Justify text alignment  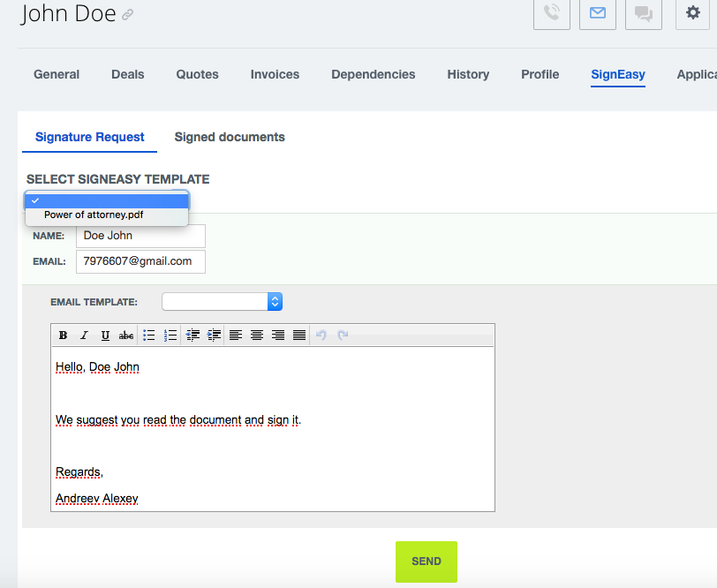click(x=299, y=335)
